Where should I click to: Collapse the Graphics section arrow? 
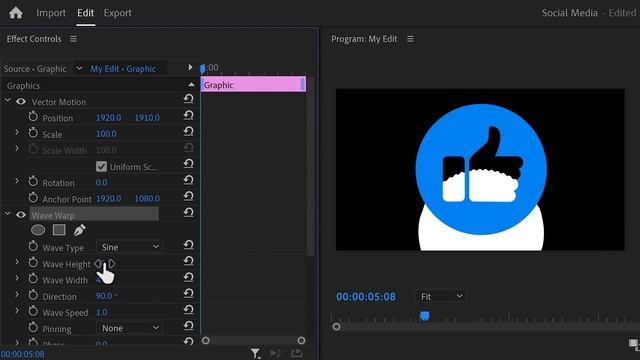[x=191, y=84]
